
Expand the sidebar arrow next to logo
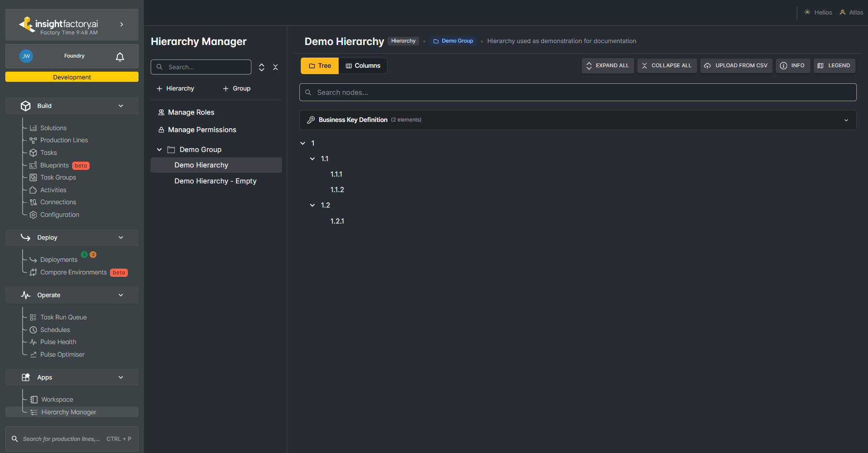click(x=122, y=24)
